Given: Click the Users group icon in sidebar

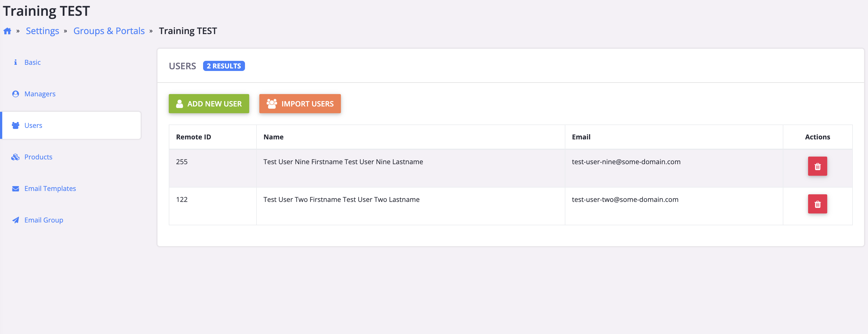Looking at the screenshot, I should 15,126.
